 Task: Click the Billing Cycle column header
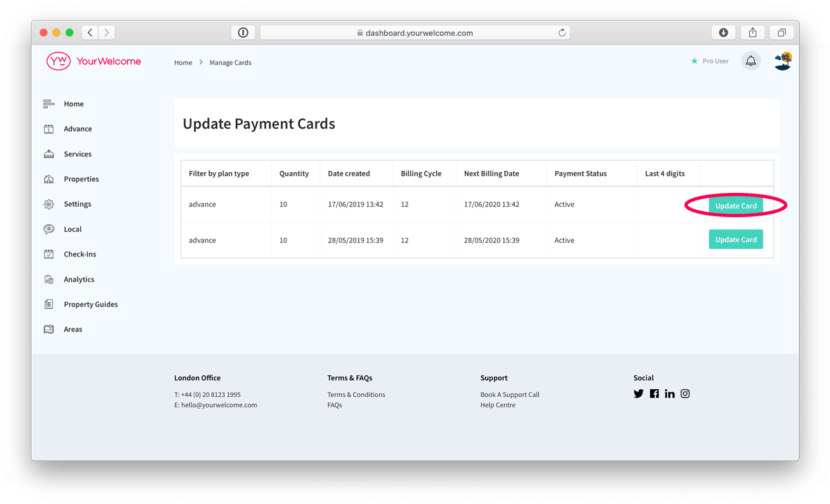tap(421, 174)
